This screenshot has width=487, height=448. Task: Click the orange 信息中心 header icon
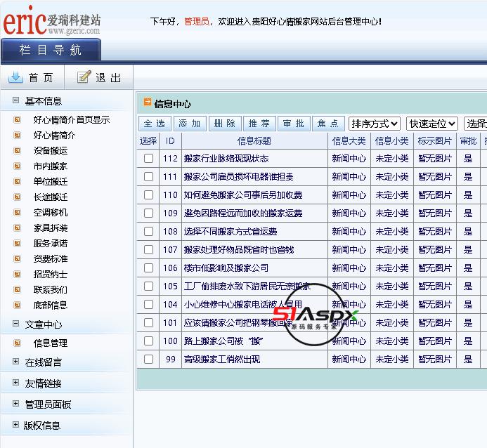[x=148, y=103]
